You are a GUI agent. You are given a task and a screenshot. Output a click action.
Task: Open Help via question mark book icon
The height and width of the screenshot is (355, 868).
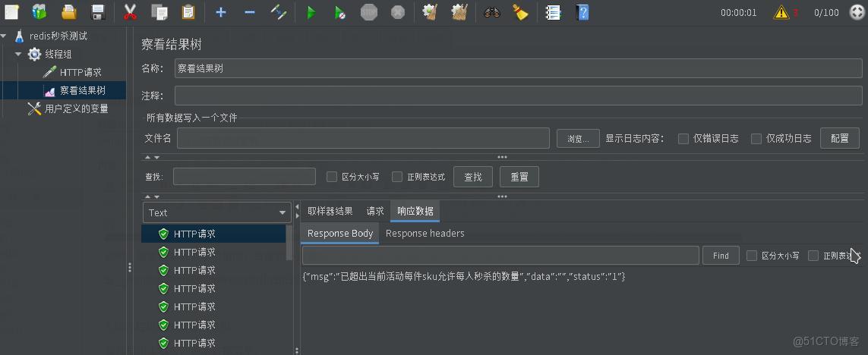[582, 12]
